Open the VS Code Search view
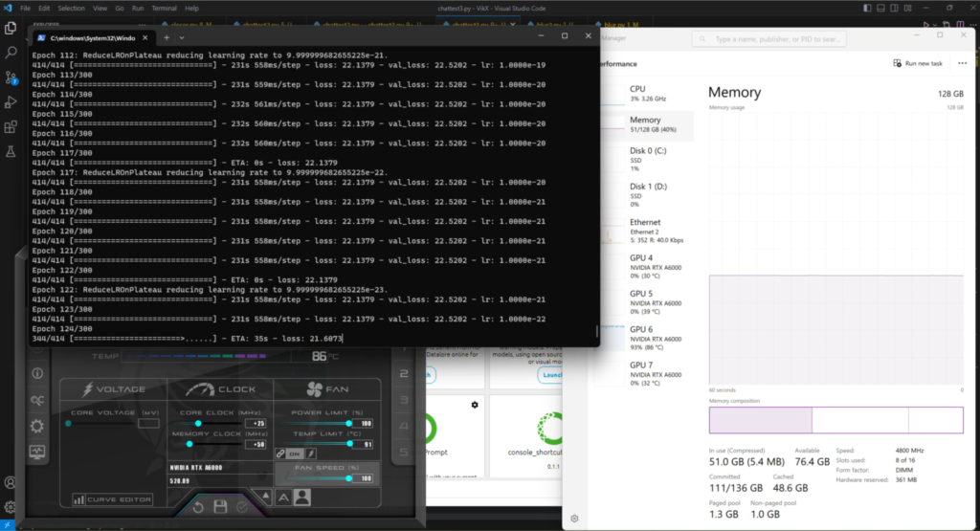This screenshot has height=531, width=980. point(11,54)
